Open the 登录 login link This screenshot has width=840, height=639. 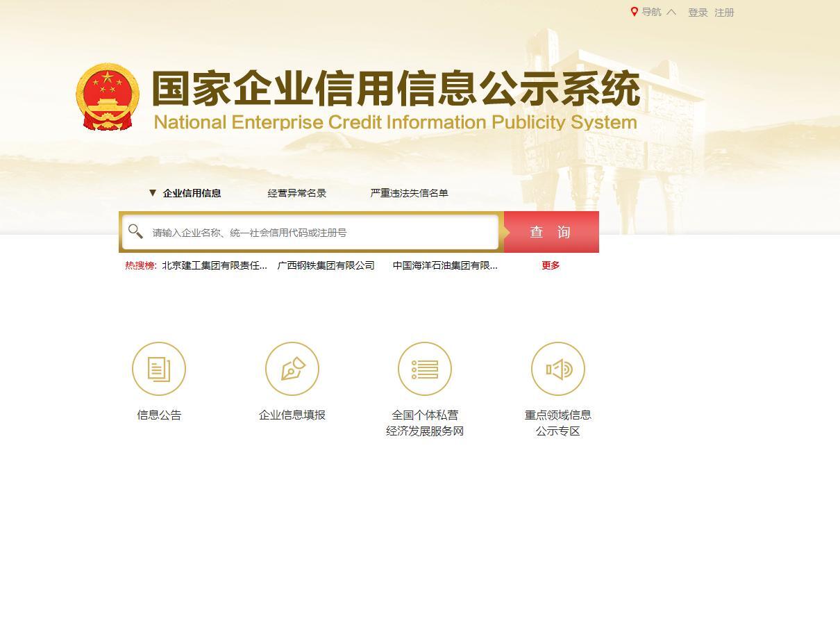[698, 13]
